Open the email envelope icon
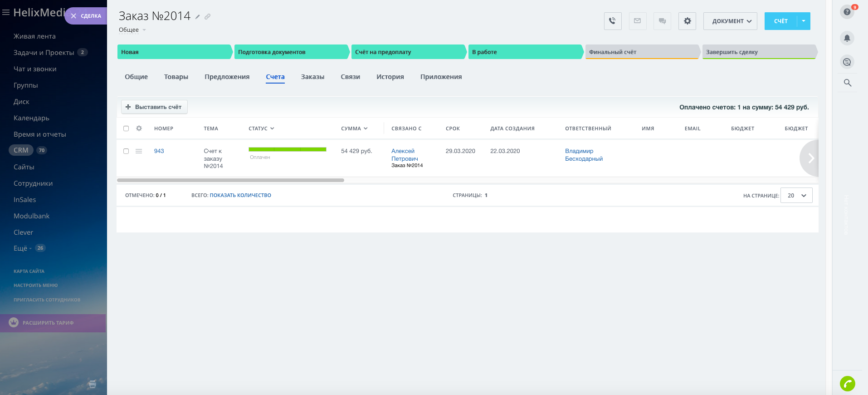 point(637,21)
